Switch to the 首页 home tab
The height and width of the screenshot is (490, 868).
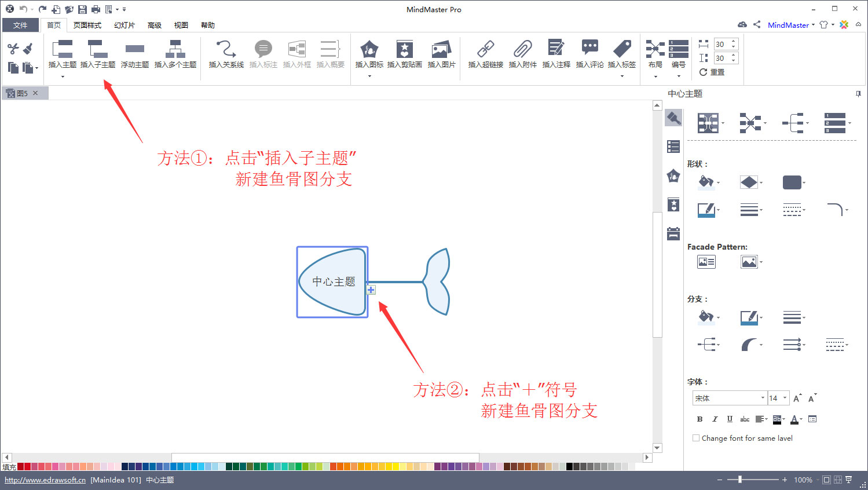(x=54, y=25)
